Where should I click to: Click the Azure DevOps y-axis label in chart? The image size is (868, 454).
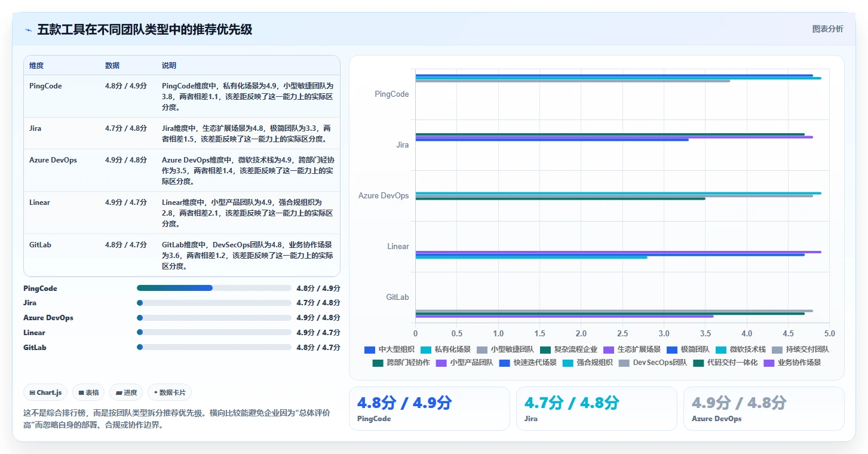click(x=384, y=196)
